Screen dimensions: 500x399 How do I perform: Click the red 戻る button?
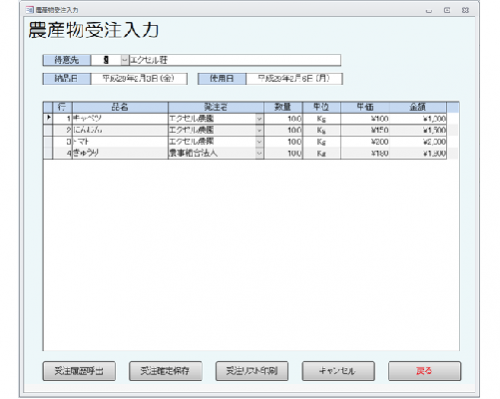tap(424, 371)
